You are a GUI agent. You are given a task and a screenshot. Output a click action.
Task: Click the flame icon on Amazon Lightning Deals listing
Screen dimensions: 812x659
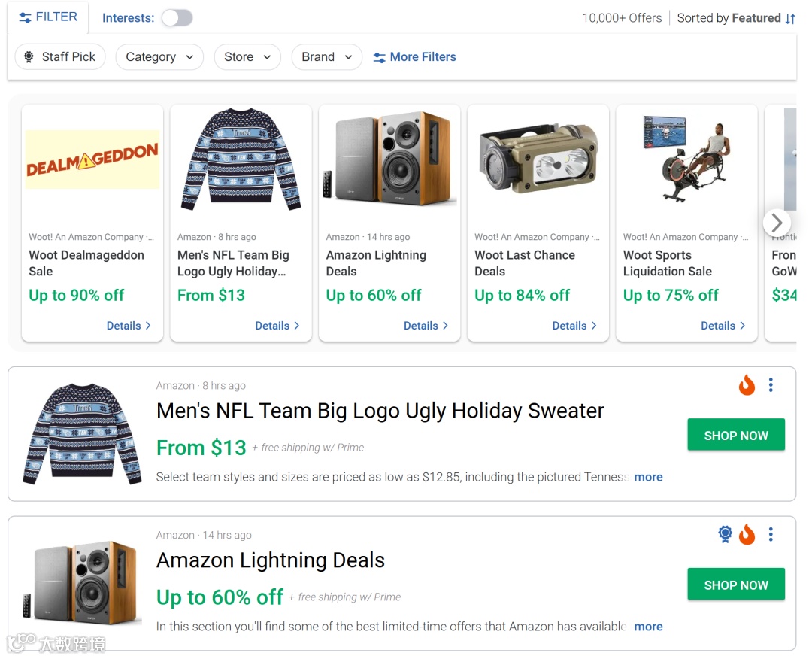click(747, 535)
